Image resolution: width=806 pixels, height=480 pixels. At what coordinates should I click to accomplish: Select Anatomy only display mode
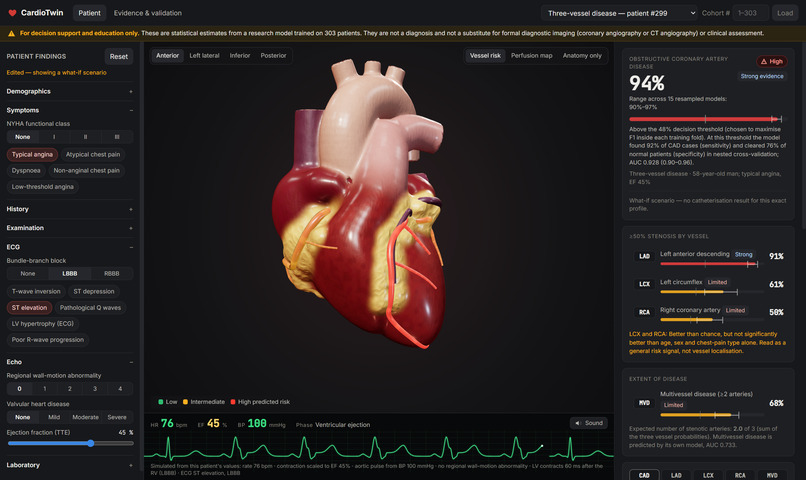tap(582, 56)
